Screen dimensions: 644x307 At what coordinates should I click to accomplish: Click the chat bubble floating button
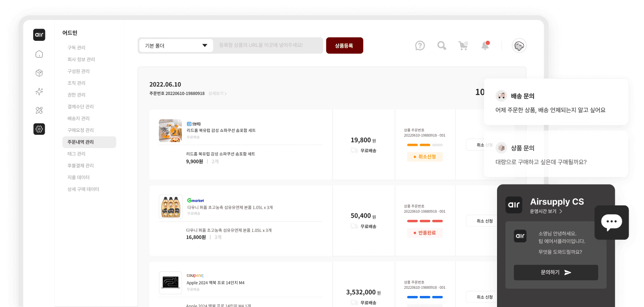[x=612, y=222]
